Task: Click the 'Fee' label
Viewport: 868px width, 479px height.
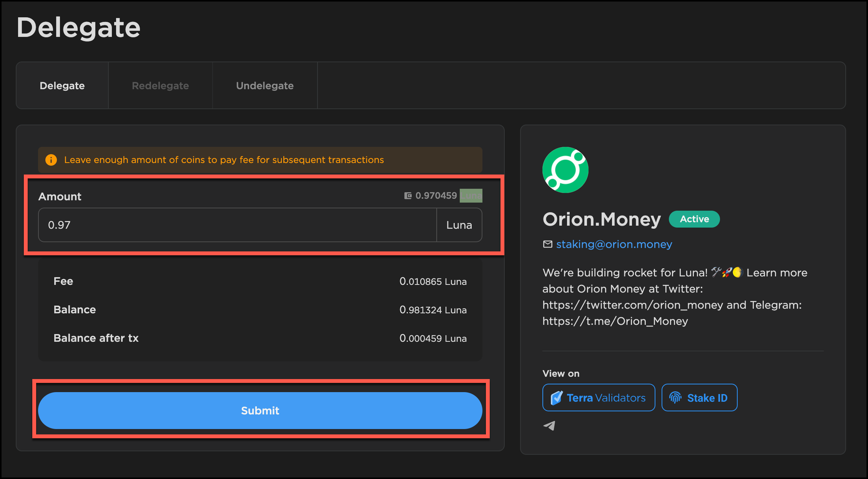Action: pyautogui.click(x=63, y=281)
